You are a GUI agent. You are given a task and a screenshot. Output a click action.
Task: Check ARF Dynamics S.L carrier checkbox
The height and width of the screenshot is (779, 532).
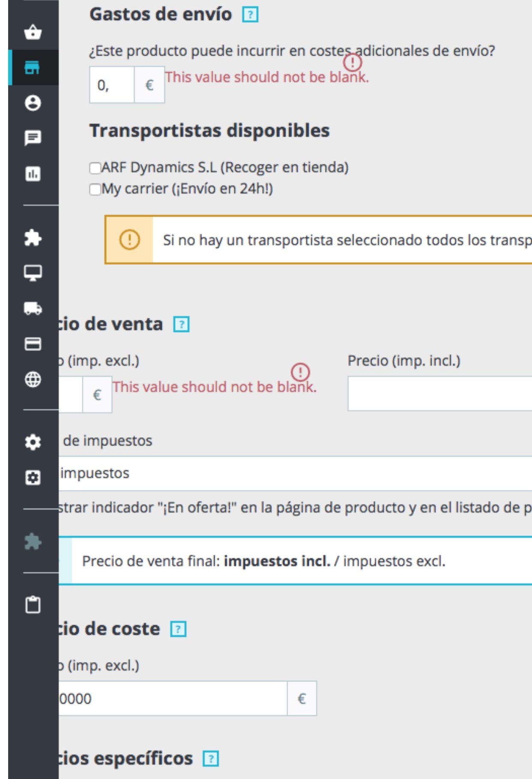point(95,168)
